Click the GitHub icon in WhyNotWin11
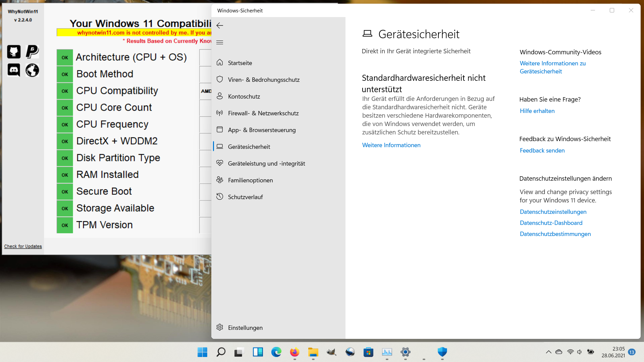 [14, 52]
